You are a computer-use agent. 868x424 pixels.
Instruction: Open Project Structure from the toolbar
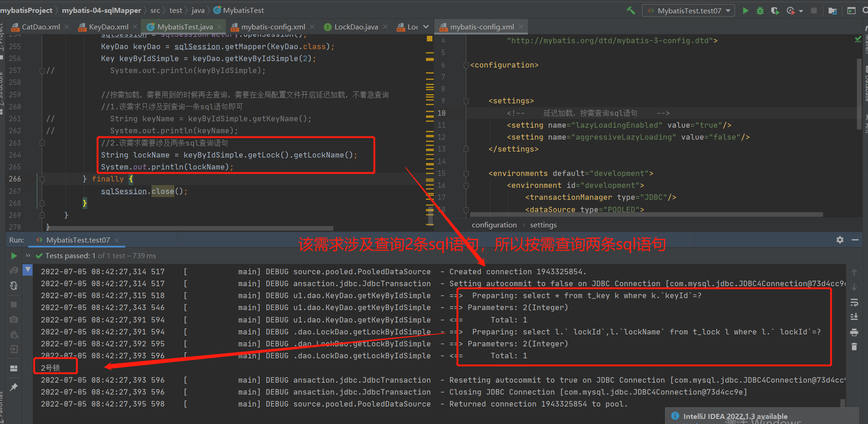pyautogui.click(x=833, y=11)
